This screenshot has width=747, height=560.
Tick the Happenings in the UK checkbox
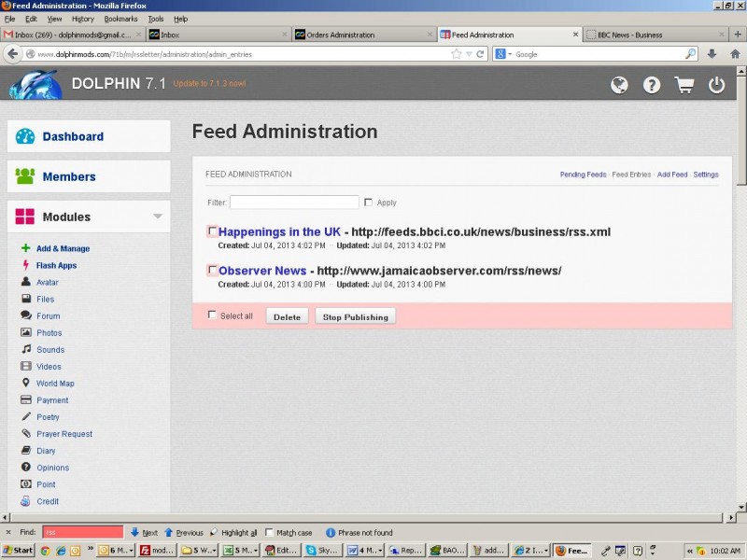point(213,231)
